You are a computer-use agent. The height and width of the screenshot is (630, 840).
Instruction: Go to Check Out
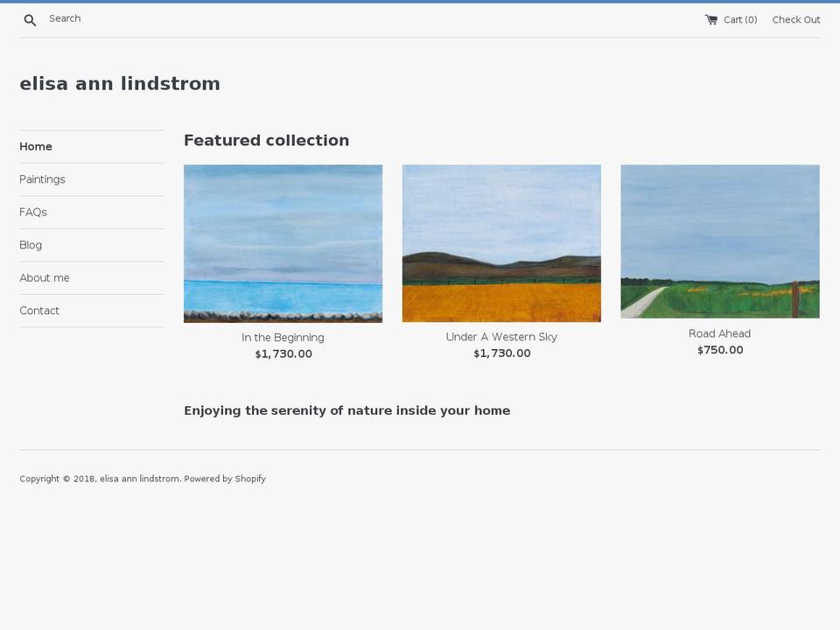click(796, 20)
